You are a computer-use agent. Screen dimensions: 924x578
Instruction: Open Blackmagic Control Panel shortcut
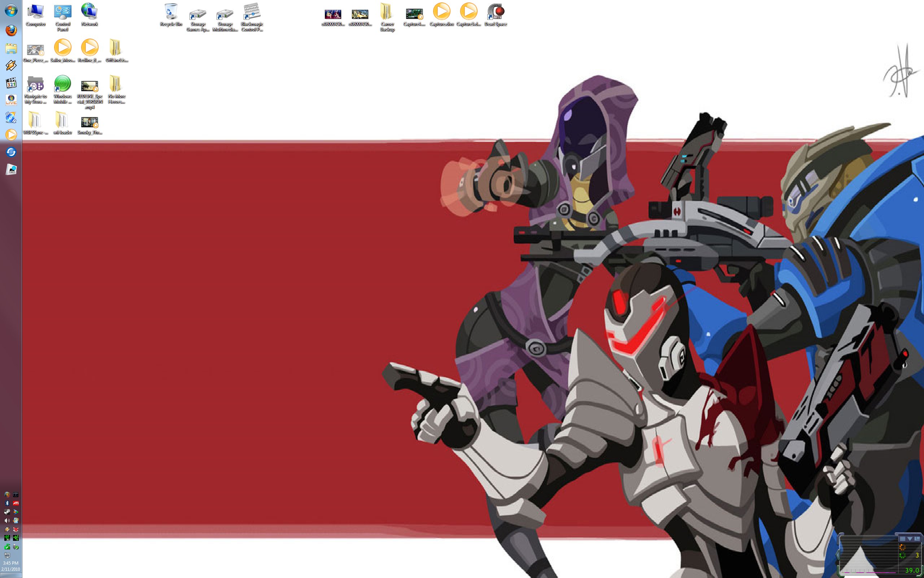pyautogui.click(x=252, y=18)
